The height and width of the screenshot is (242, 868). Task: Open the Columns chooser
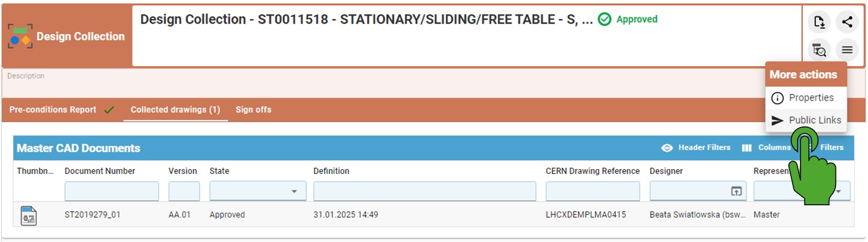pos(766,147)
